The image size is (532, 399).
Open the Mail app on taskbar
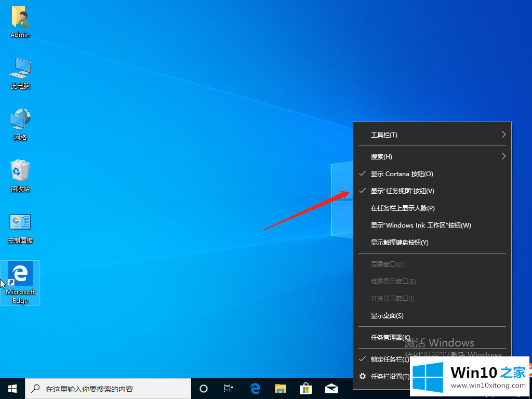click(x=331, y=389)
